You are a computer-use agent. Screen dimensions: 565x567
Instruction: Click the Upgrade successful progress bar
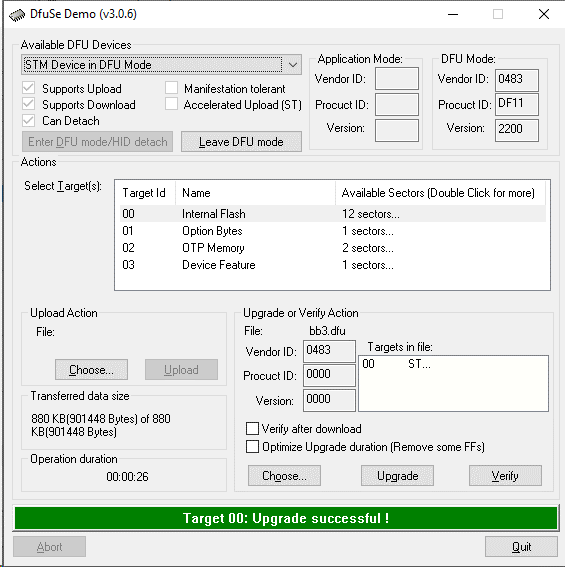[286, 518]
